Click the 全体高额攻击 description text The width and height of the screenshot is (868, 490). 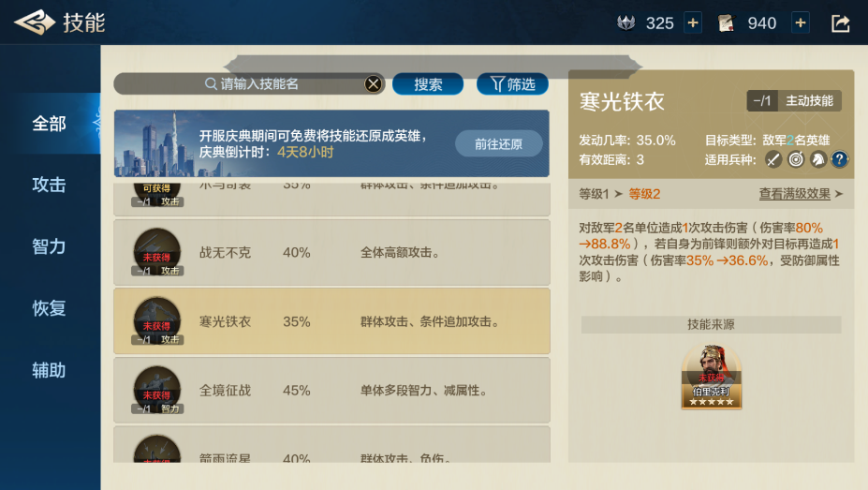tap(400, 253)
